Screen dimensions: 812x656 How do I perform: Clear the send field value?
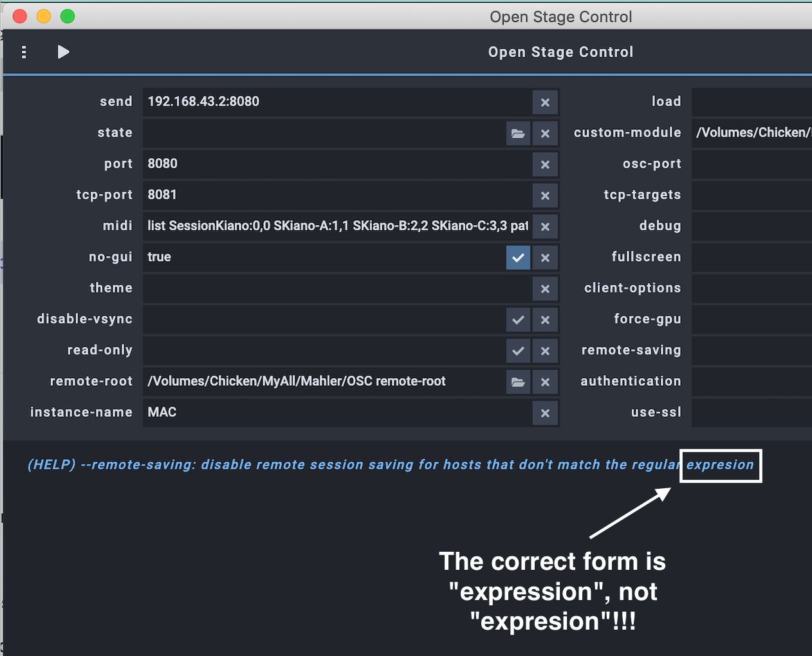545,102
